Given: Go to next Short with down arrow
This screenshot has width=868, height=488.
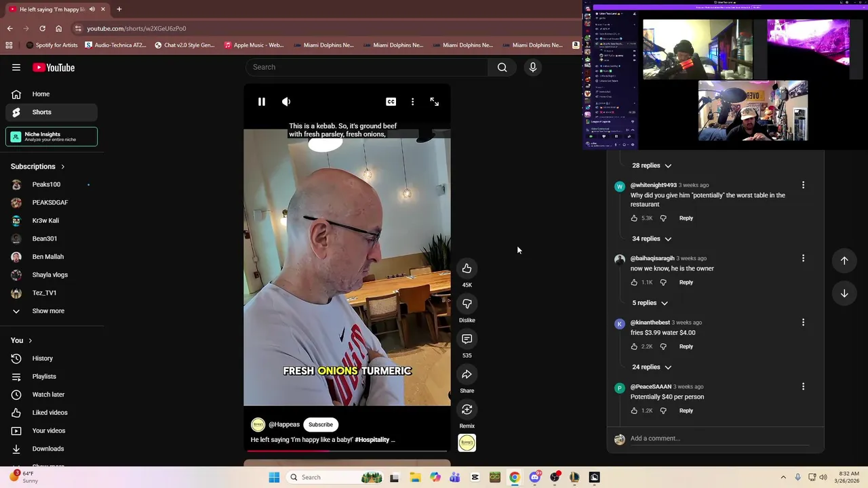Looking at the screenshot, I should (844, 293).
